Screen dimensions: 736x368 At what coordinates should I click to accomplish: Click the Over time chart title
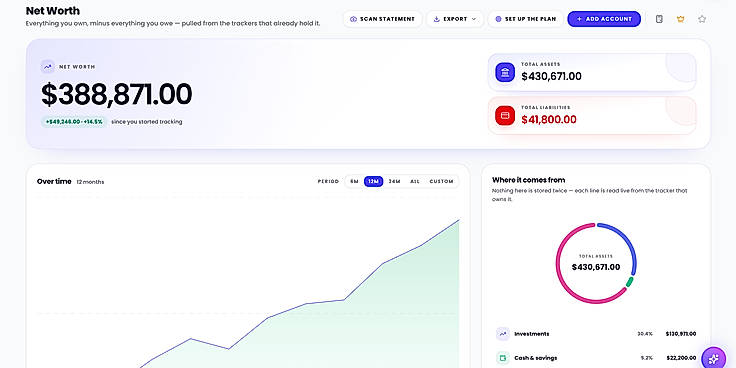coord(54,182)
